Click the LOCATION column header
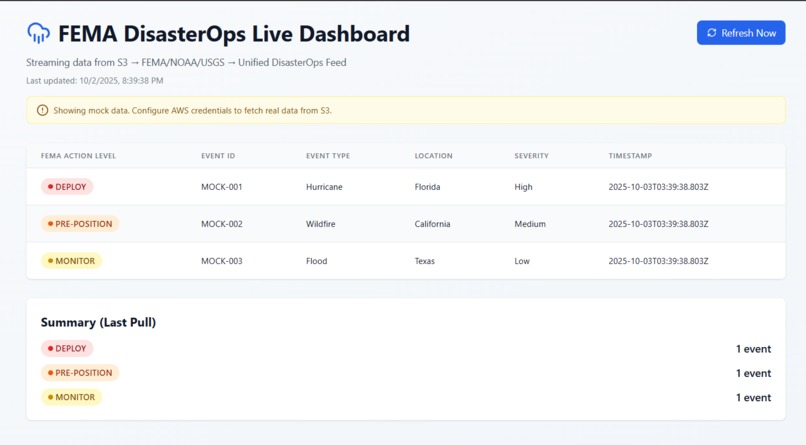This screenshot has height=445, width=806. (433, 156)
